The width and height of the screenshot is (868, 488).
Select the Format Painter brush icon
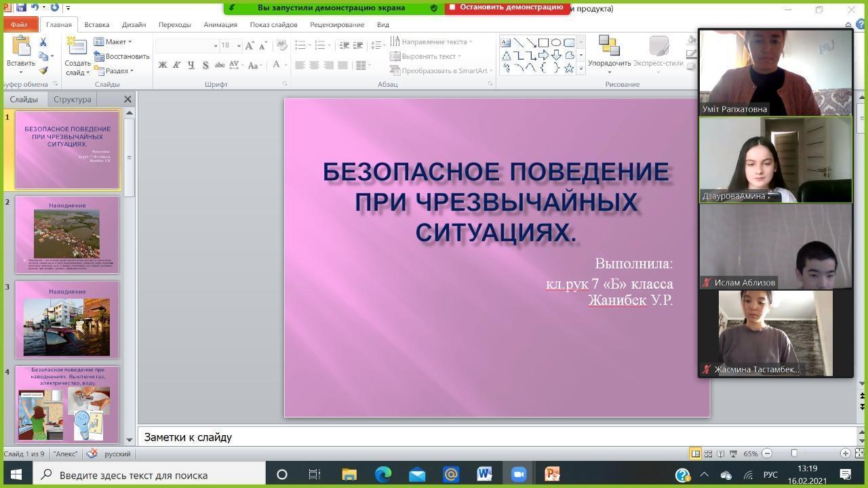click(x=43, y=70)
